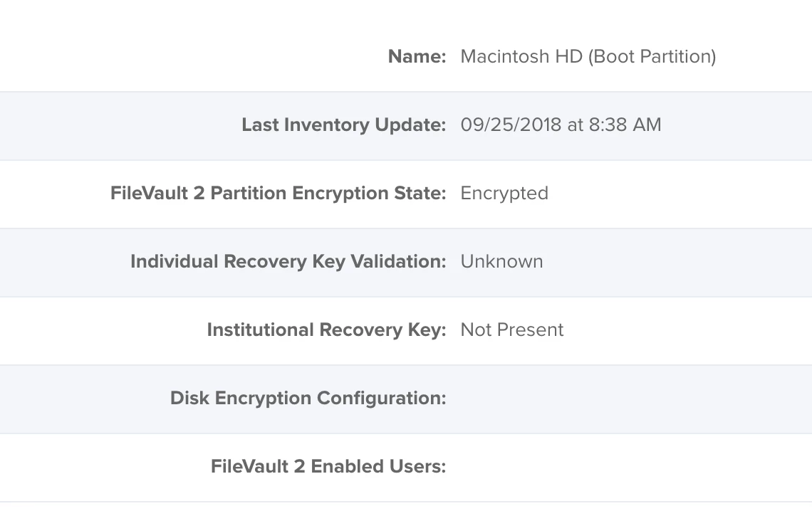The image size is (812, 511).
Task: Select the Not Present value
Action: (x=512, y=330)
